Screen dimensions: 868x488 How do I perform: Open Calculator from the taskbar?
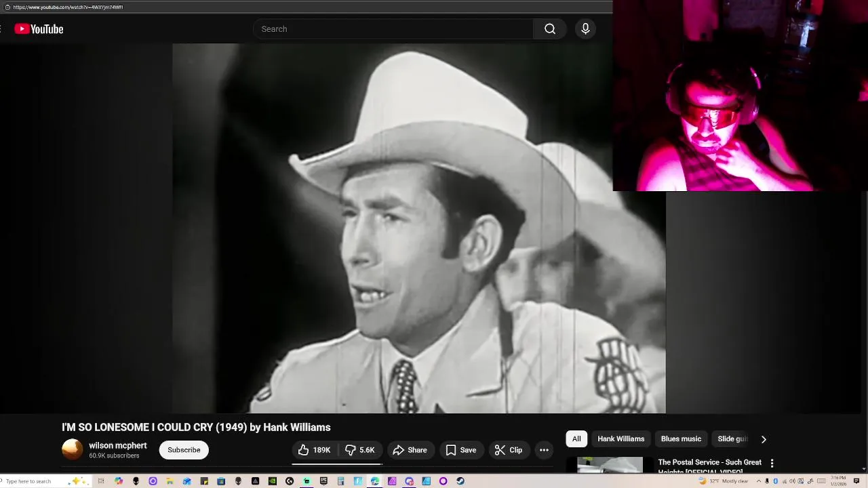[340, 481]
